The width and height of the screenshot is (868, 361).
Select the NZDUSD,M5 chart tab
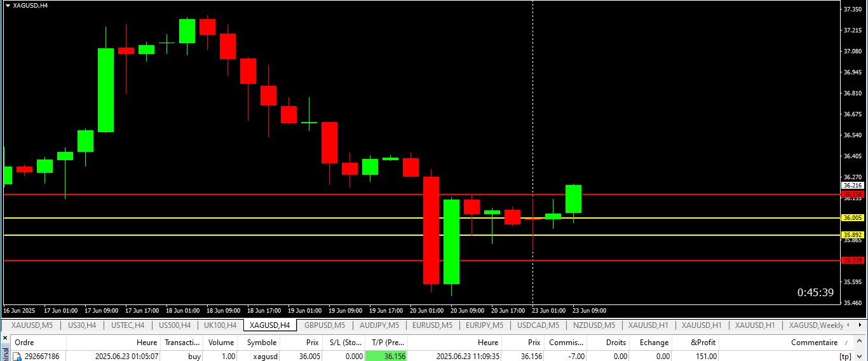(594, 325)
